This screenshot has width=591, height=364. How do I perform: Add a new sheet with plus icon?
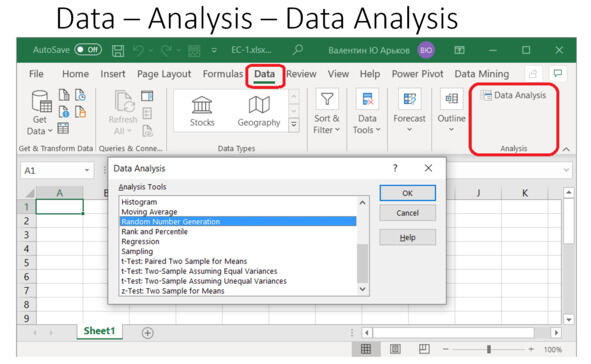tap(148, 333)
